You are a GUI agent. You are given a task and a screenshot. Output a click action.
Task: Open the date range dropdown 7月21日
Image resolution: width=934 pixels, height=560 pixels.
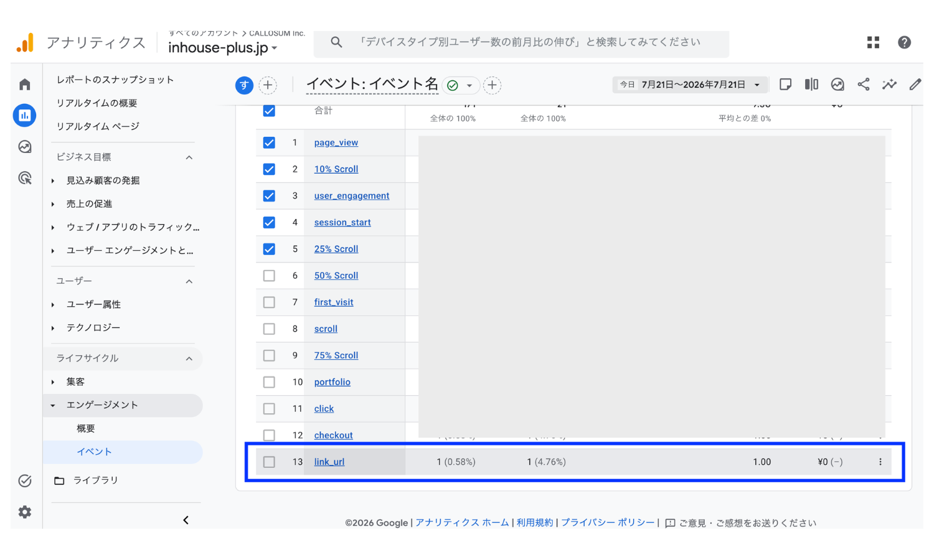pos(691,85)
